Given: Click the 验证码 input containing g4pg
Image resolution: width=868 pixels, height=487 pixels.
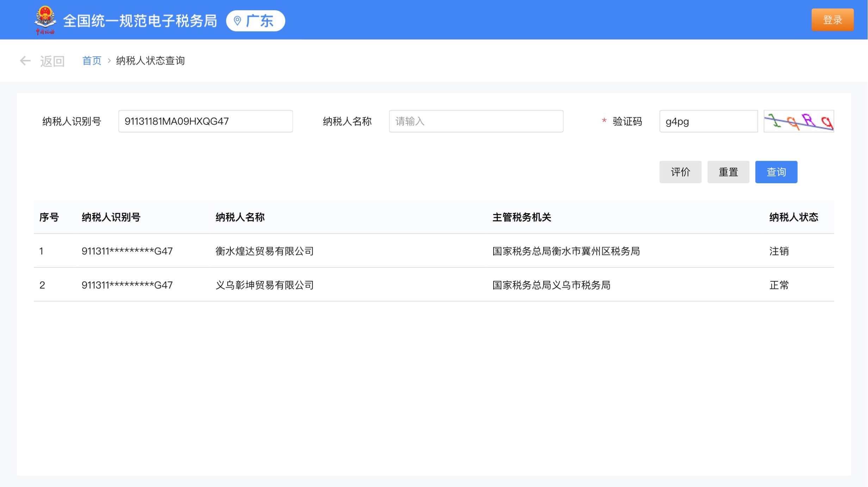Looking at the screenshot, I should tap(708, 121).
